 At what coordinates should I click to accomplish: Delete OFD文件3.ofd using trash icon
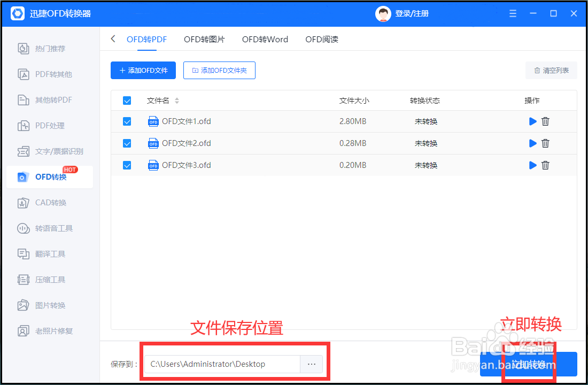[546, 165]
